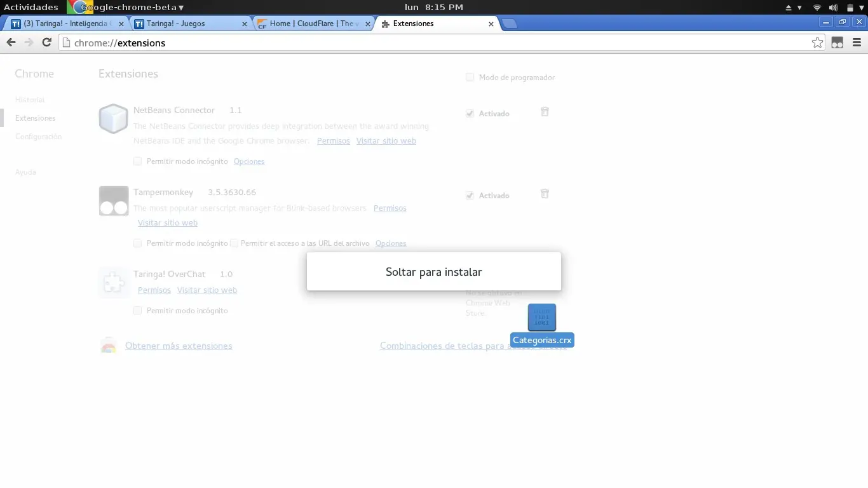Open Opciones for NetBeans Connector
Image resolution: width=868 pixels, height=488 pixels.
pos(249,161)
